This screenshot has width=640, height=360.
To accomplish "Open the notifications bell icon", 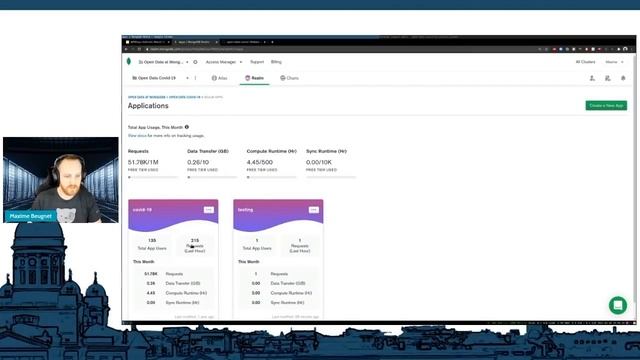I will pyautogui.click(x=623, y=78).
